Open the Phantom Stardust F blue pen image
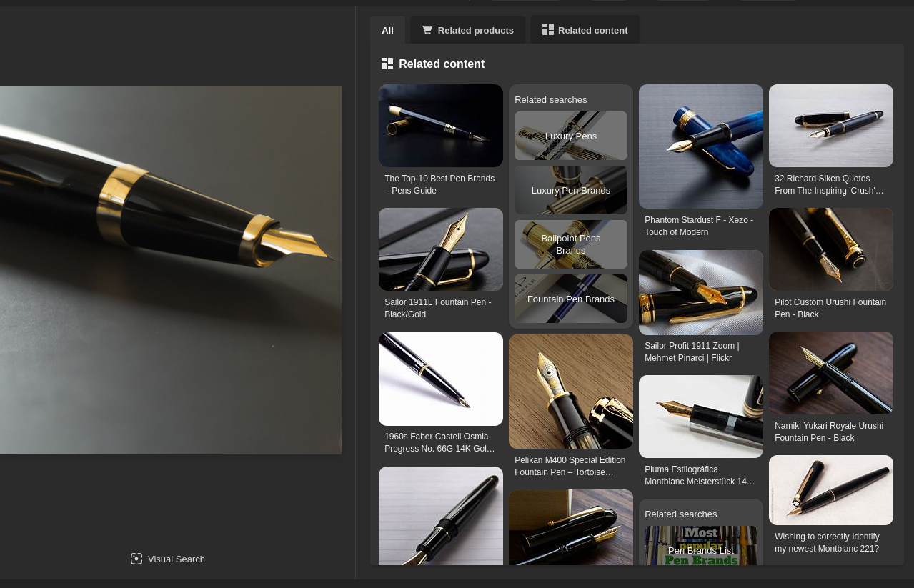This screenshot has height=588, width=914. coord(701,146)
